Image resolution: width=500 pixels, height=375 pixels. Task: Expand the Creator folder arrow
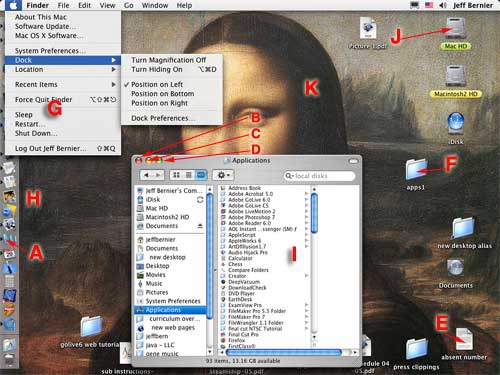[x=306, y=276]
